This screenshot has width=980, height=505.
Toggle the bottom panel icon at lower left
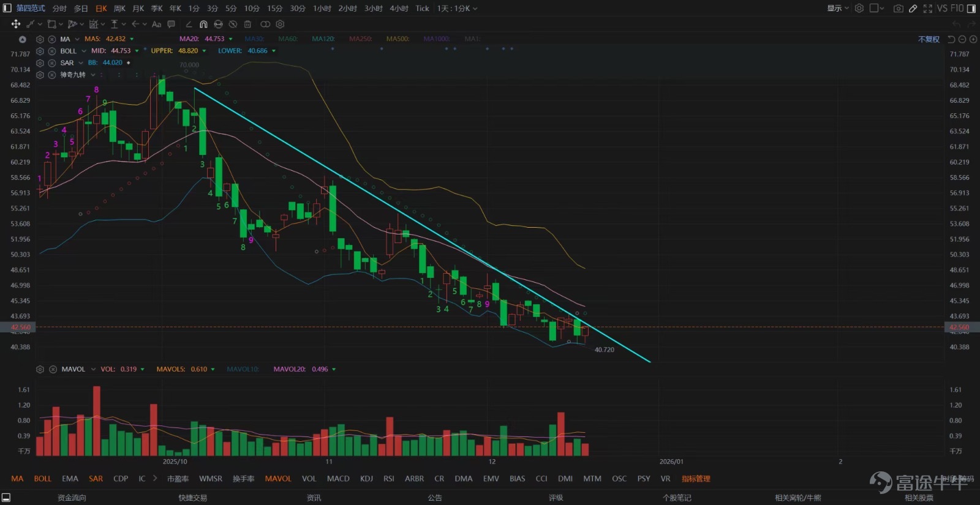(6, 498)
